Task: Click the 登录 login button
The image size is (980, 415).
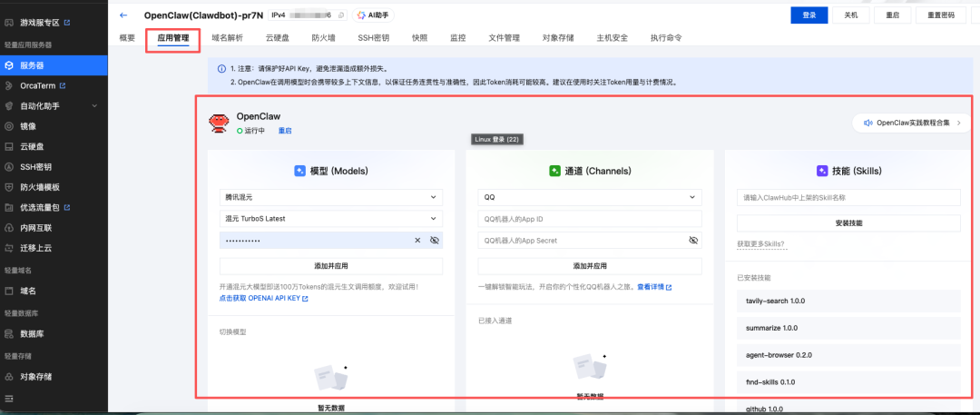Action: (x=808, y=15)
